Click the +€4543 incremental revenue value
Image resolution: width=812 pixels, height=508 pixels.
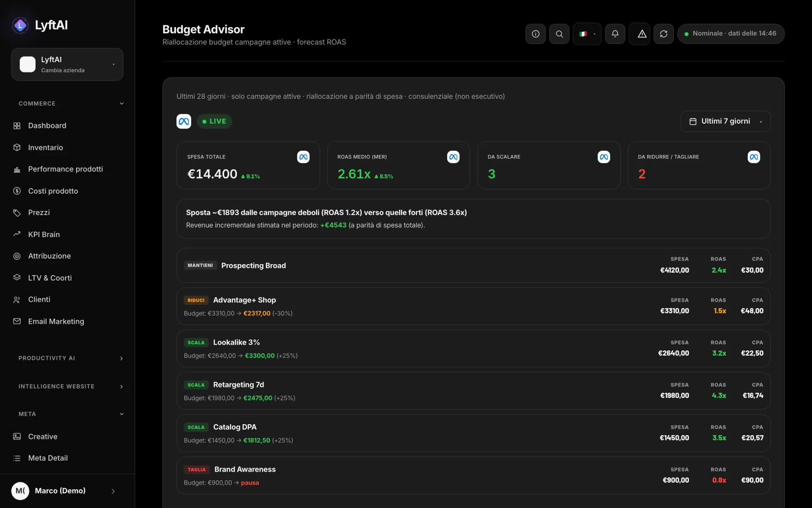(x=333, y=225)
